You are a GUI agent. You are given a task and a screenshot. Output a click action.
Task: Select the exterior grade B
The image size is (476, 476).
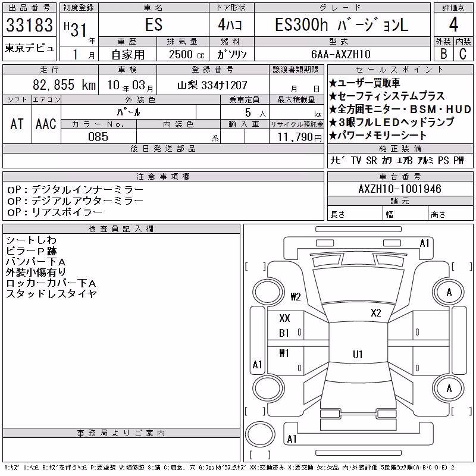tap(443, 54)
